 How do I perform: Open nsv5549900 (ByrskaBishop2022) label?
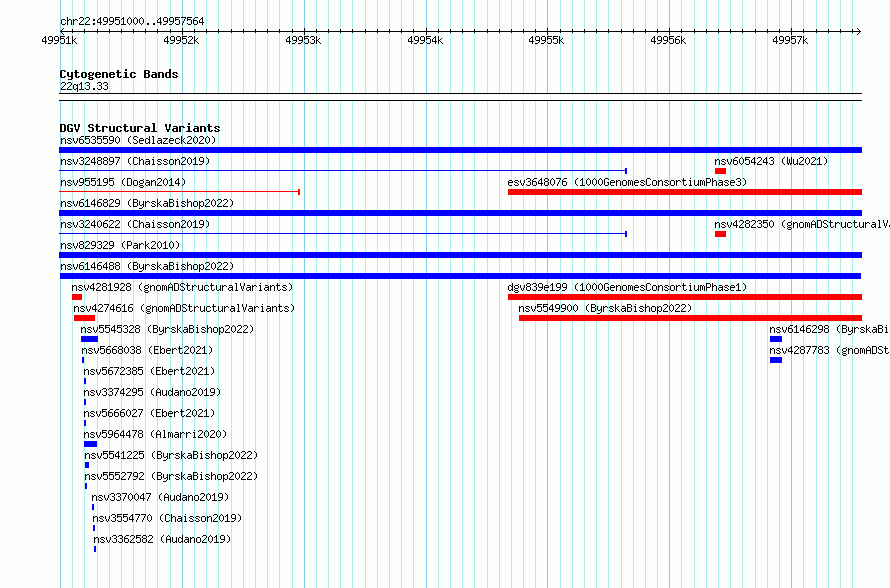pos(606,308)
